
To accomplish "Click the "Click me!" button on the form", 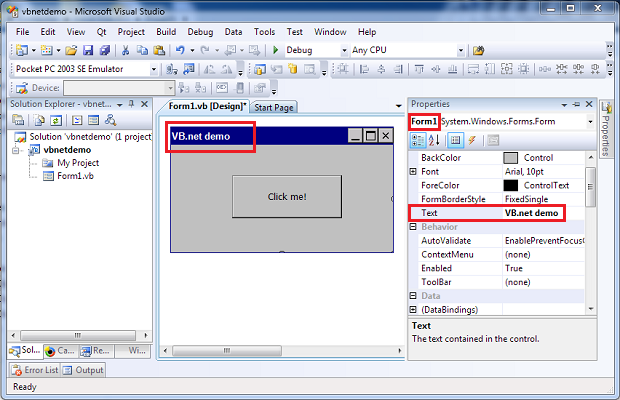I will tap(287, 197).
